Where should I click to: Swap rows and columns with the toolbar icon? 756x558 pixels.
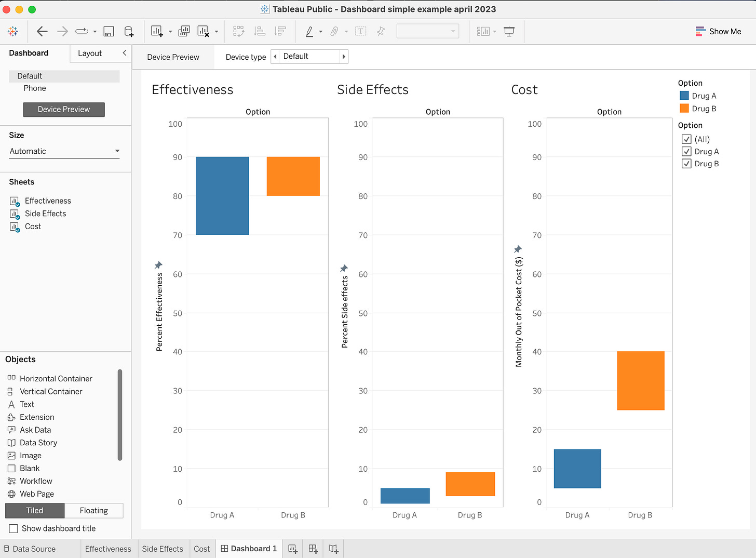pyautogui.click(x=239, y=31)
